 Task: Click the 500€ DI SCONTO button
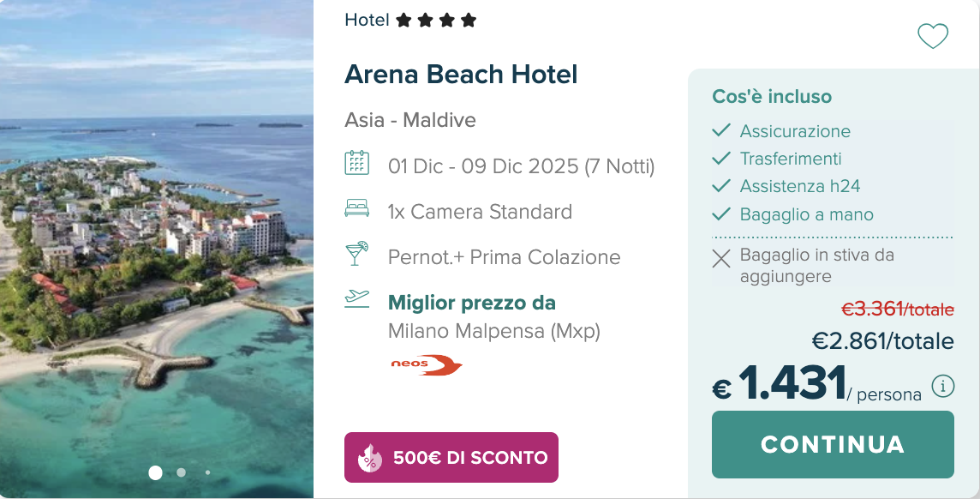[x=451, y=457]
